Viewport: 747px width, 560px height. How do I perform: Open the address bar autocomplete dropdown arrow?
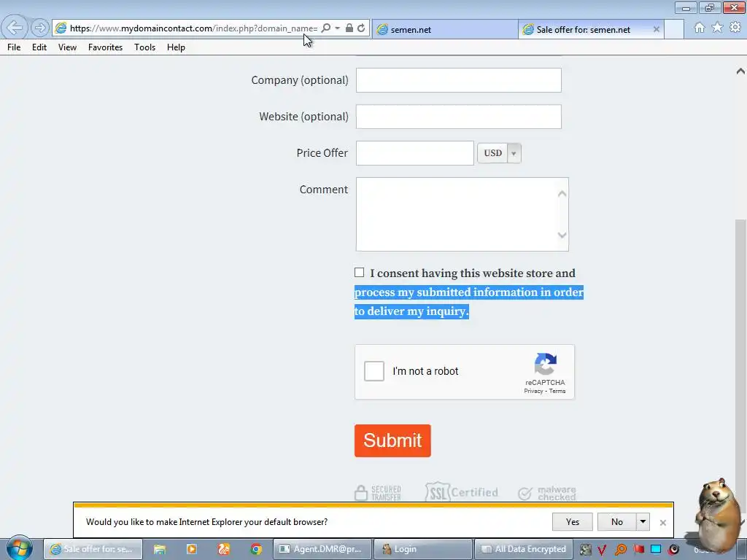tap(337, 28)
